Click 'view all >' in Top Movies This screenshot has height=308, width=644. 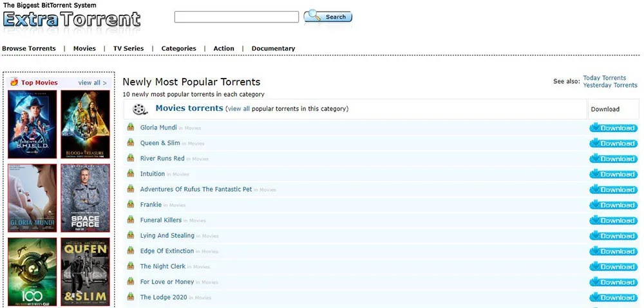(x=92, y=83)
